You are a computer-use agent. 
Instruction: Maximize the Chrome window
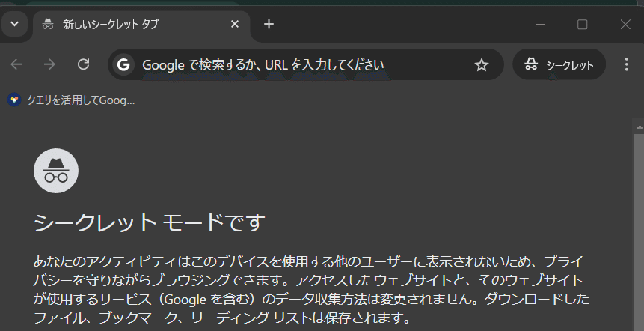pyautogui.click(x=583, y=25)
